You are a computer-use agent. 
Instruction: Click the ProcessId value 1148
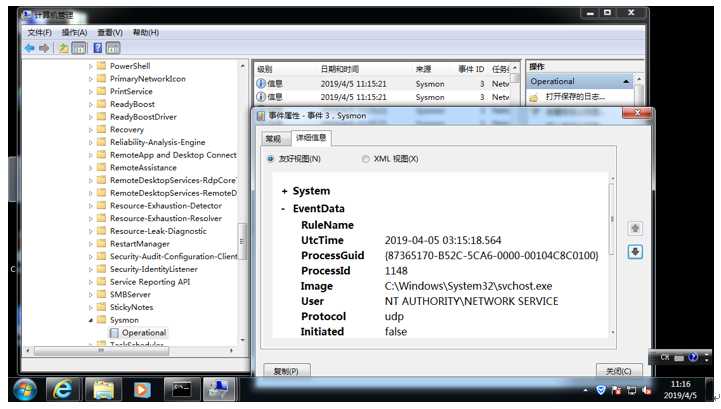point(396,271)
